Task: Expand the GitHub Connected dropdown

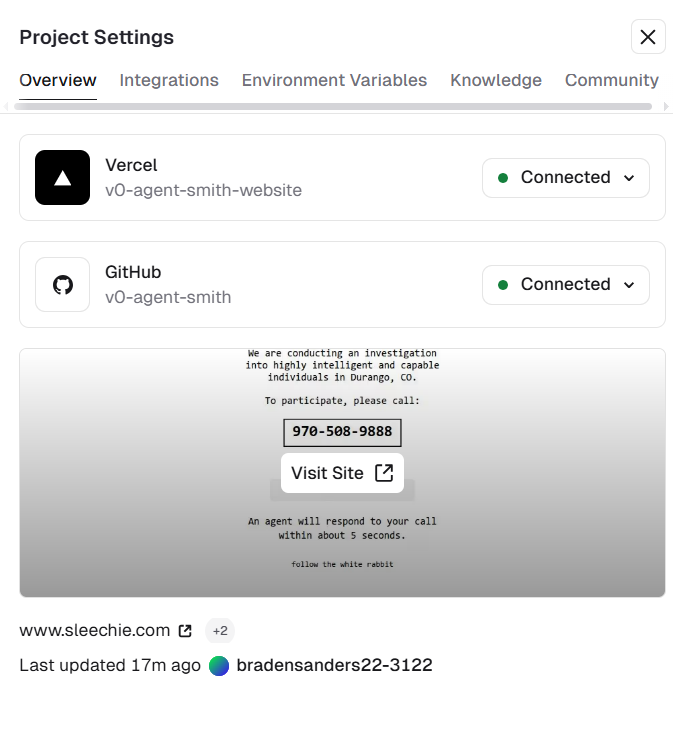Action: tap(566, 285)
